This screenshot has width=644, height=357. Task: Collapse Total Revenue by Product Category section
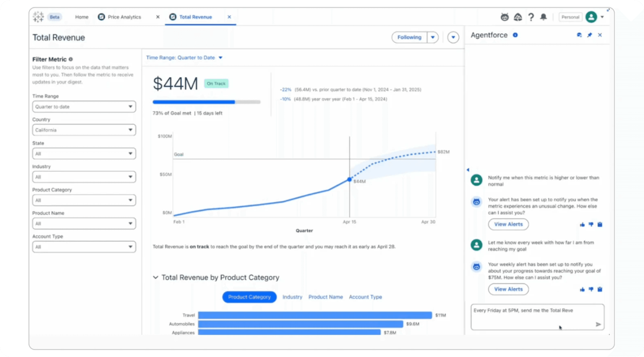tap(156, 278)
